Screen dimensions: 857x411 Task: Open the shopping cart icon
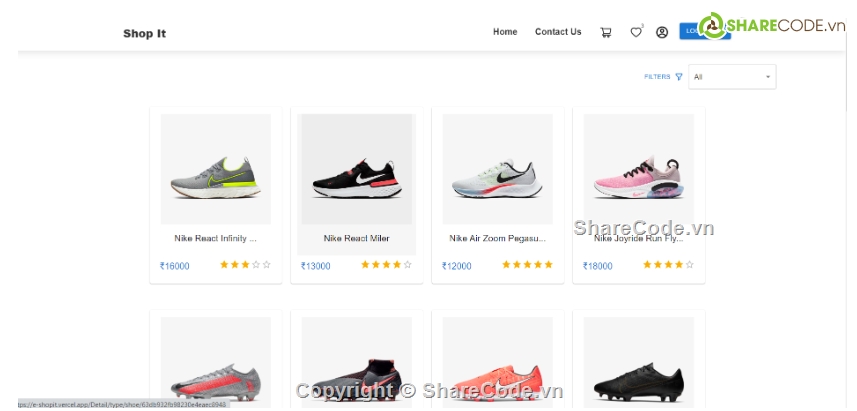click(x=606, y=32)
